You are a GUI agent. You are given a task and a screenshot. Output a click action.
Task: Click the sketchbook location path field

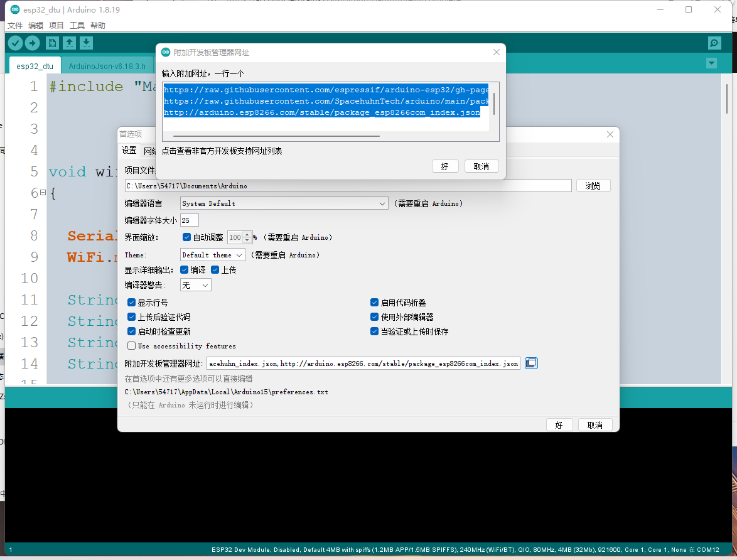coord(348,186)
